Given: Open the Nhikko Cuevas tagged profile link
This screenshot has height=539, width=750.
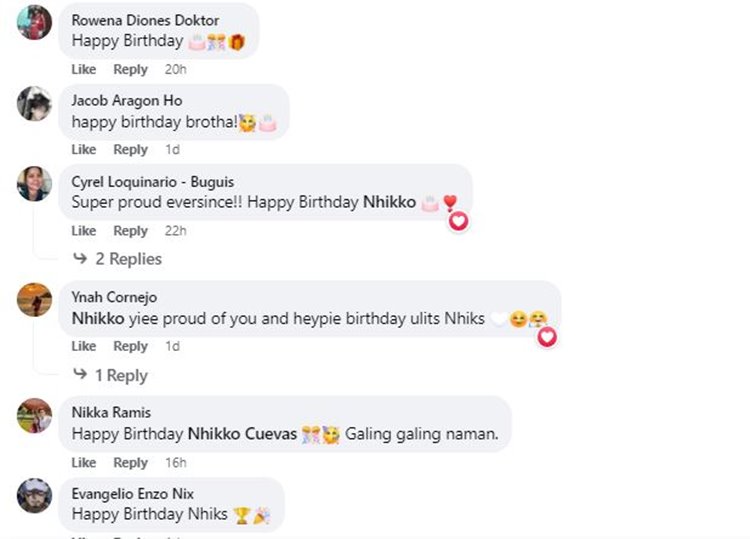Looking at the screenshot, I should [x=242, y=435].
